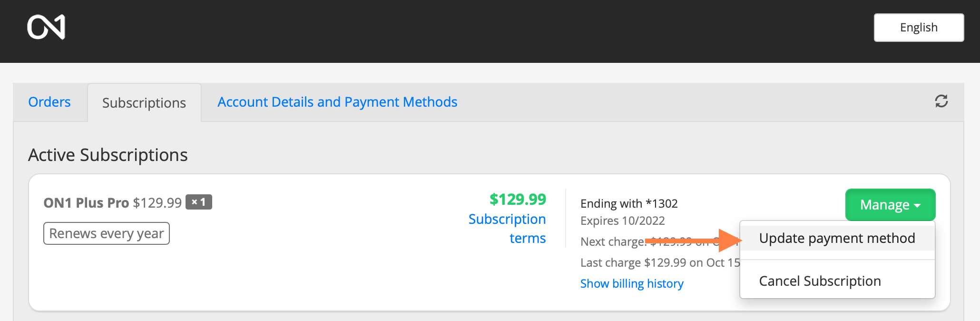Select Cancel Subscription in the Manage menu

point(820,281)
